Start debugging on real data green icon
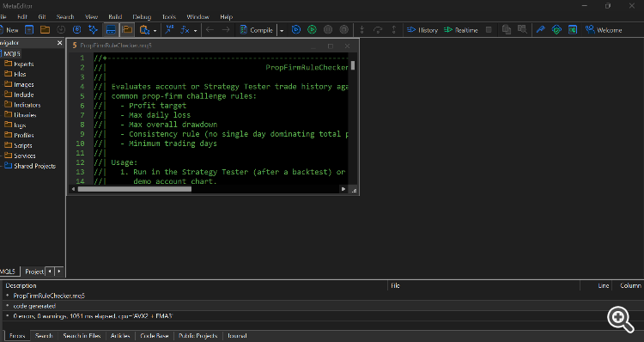644x342 pixels. click(x=313, y=29)
